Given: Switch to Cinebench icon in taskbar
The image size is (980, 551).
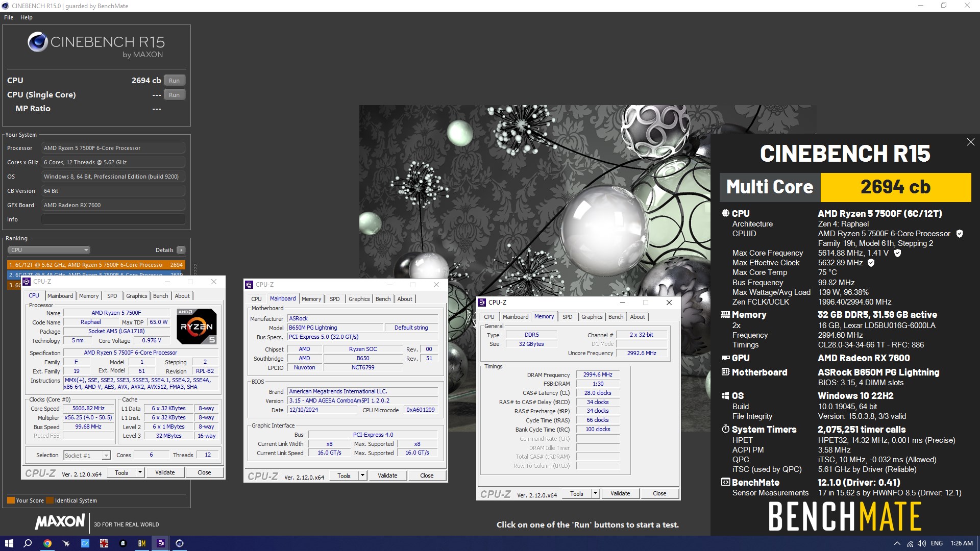Looking at the screenshot, I should (180, 543).
